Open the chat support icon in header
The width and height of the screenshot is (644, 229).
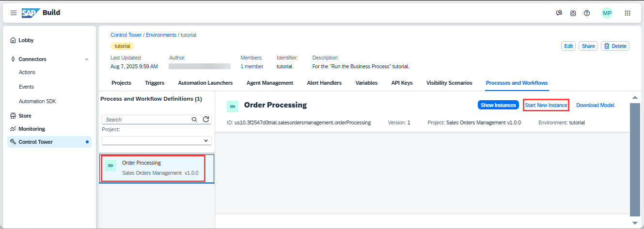pyautogui.click(x=559, y=13)
